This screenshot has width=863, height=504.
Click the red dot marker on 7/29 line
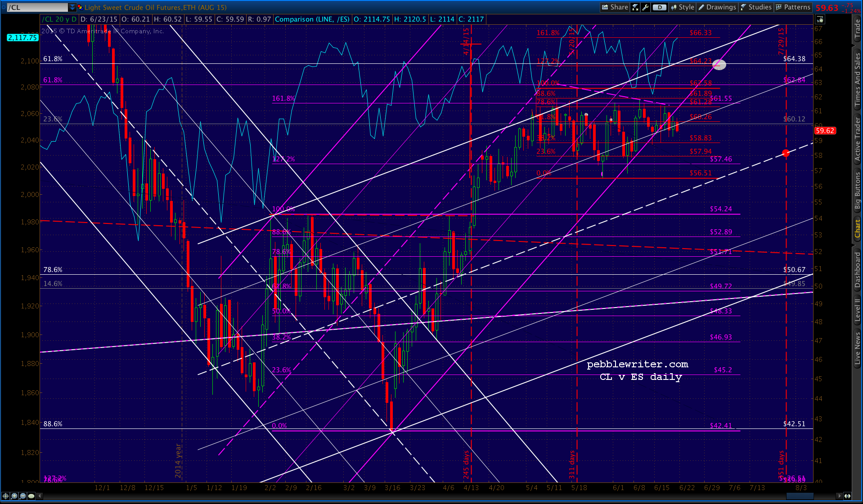786,153
